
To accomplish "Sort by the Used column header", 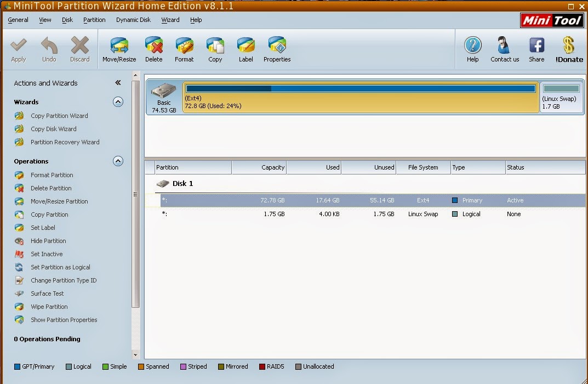I will [314, 167].
